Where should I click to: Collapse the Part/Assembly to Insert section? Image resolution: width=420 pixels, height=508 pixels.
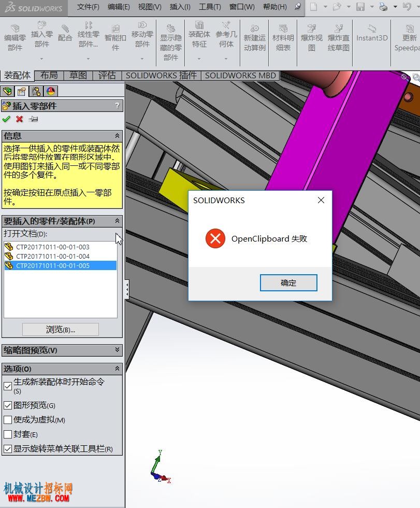(117, 221)
